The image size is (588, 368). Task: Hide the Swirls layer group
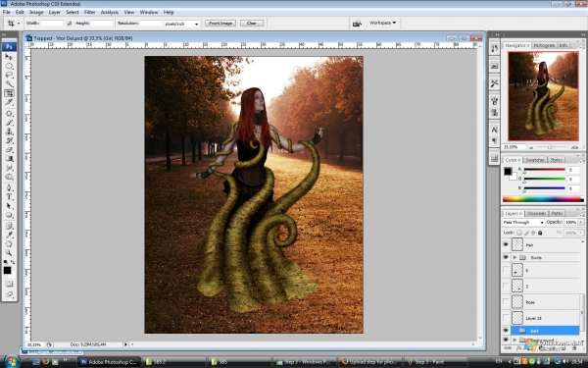coord(506,257)
